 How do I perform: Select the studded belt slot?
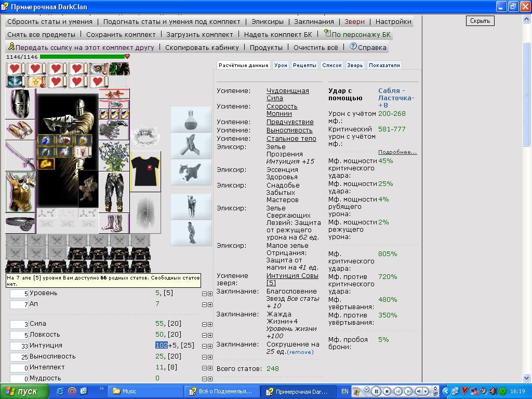[x=21, y=223]
